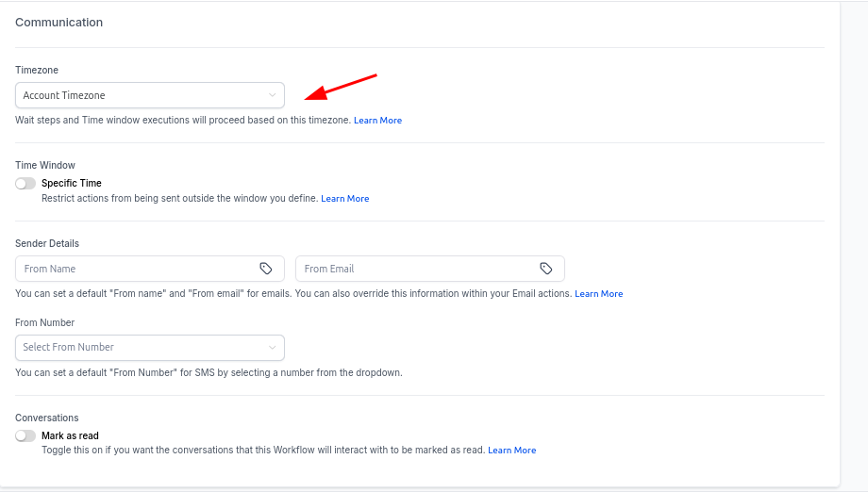Open the Account Timezone dropdown
The height and width of the screenshot is (492, 868).
click(x=142, y=95)
